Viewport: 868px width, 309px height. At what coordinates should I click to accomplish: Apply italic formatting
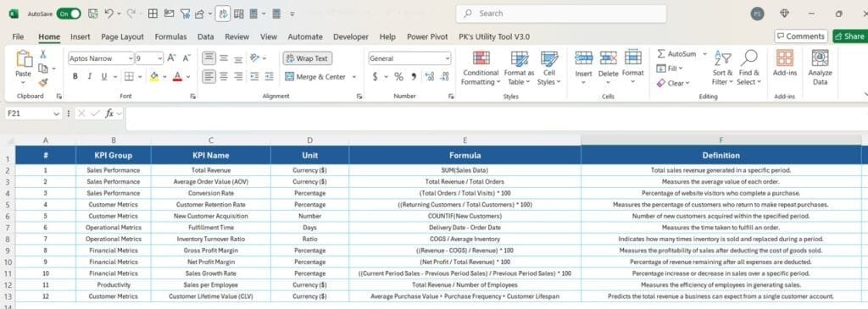89,77
